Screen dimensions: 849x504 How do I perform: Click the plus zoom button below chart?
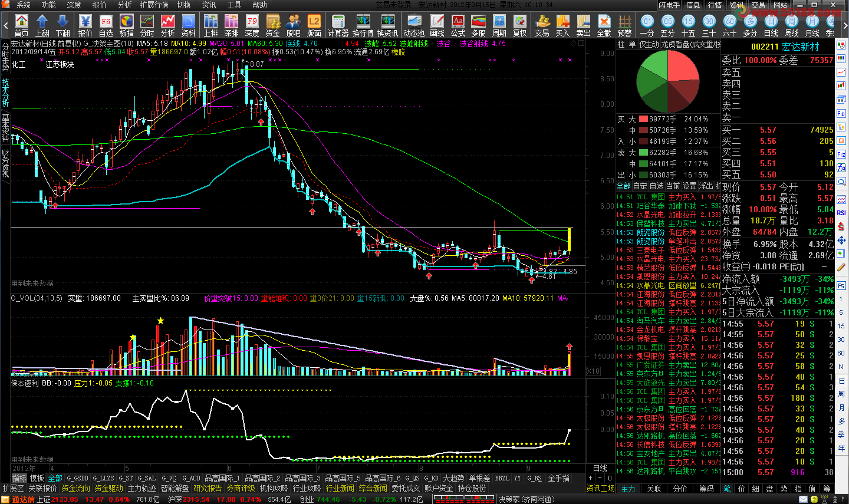pyautogui.click(x=591, y=478)
